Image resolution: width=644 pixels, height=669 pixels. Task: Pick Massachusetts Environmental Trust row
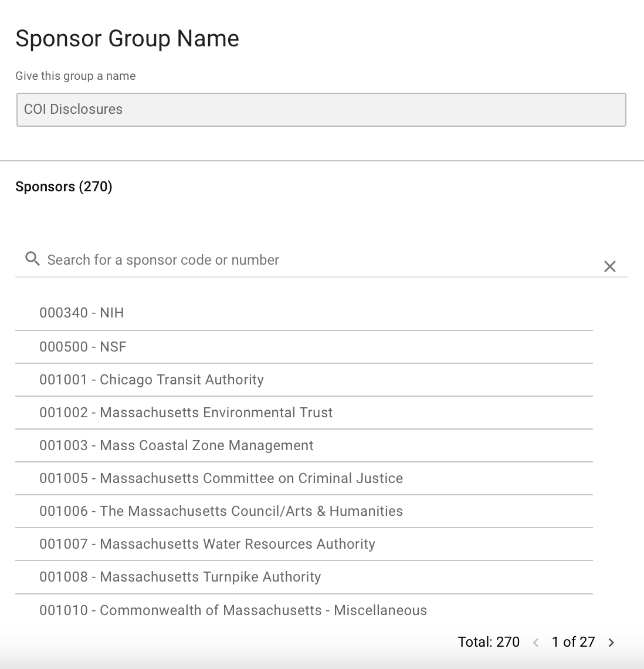[x=186, y=413]
